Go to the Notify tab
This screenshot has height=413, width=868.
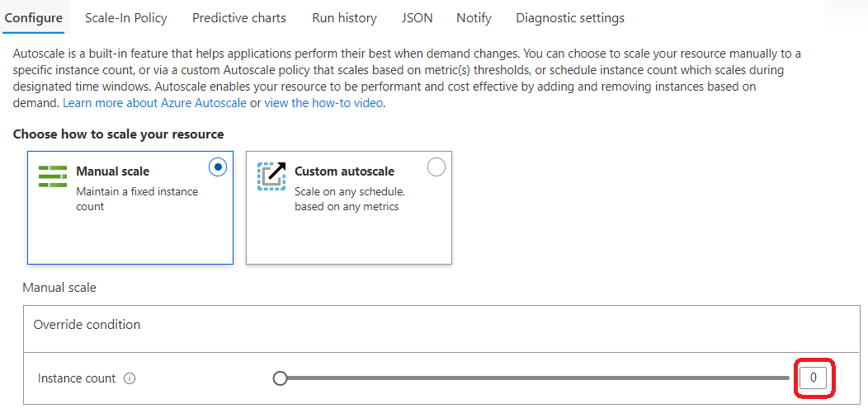coord(474,17)
